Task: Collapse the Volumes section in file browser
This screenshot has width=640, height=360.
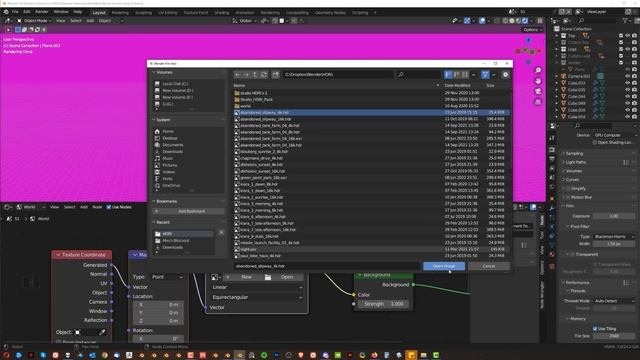Action: click(154, 72)
